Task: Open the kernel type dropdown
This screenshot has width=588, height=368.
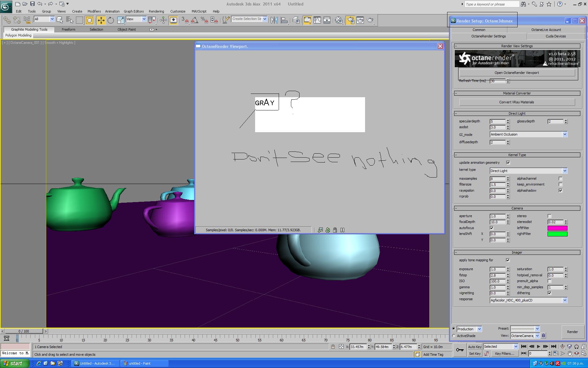Action: pos(564,171)
